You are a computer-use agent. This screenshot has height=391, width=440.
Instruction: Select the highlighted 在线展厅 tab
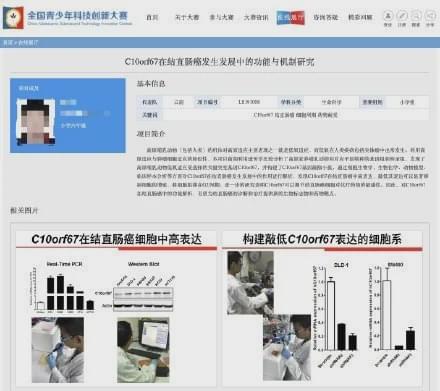[290, 18]
